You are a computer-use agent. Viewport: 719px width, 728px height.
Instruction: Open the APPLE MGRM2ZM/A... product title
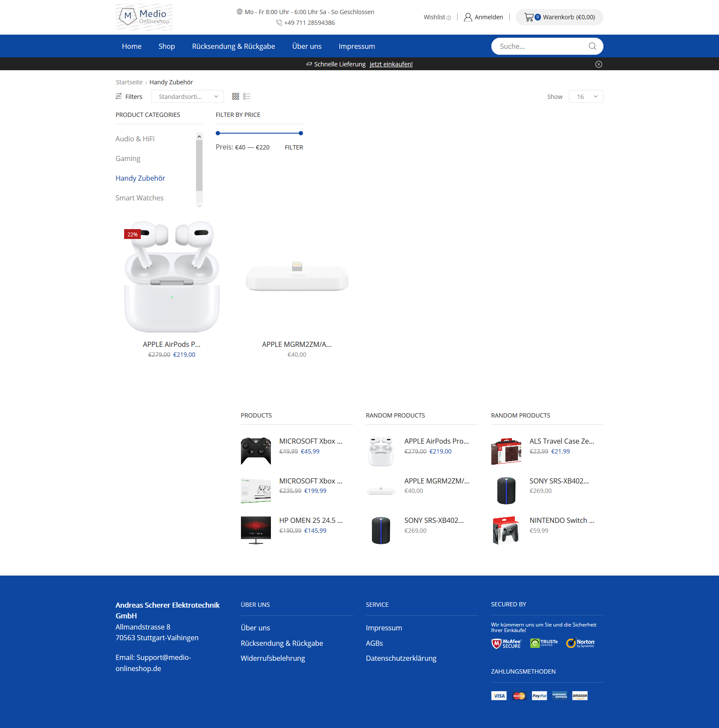pyautogui.click(x=297, y=344)
